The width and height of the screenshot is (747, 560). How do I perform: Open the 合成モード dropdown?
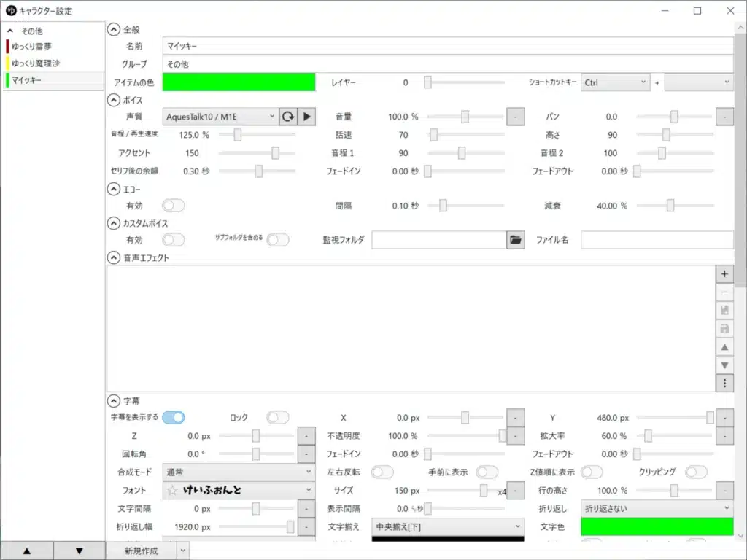(x=238, y=472)
